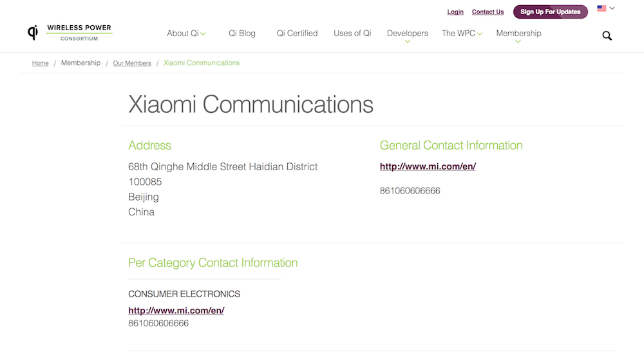
Task: Expand the Developers menu chevron
Action: pyautogui.click(x=408, y=41)
